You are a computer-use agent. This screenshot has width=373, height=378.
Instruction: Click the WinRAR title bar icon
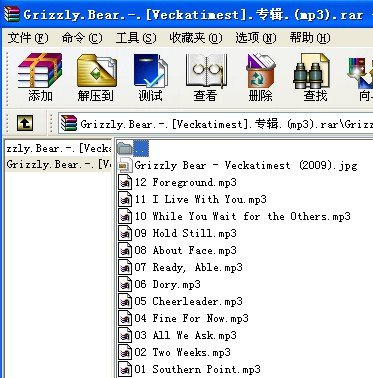[x=11, y=14]
